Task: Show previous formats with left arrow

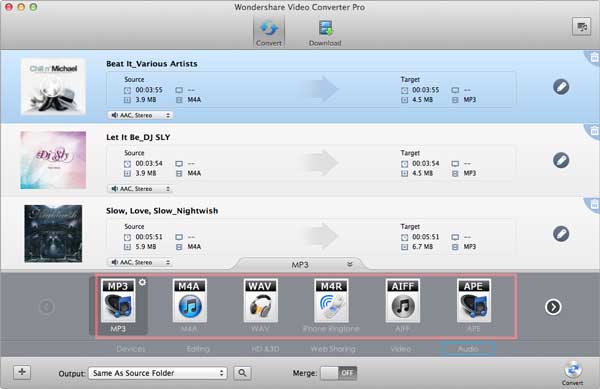Action: coord(47,307)
